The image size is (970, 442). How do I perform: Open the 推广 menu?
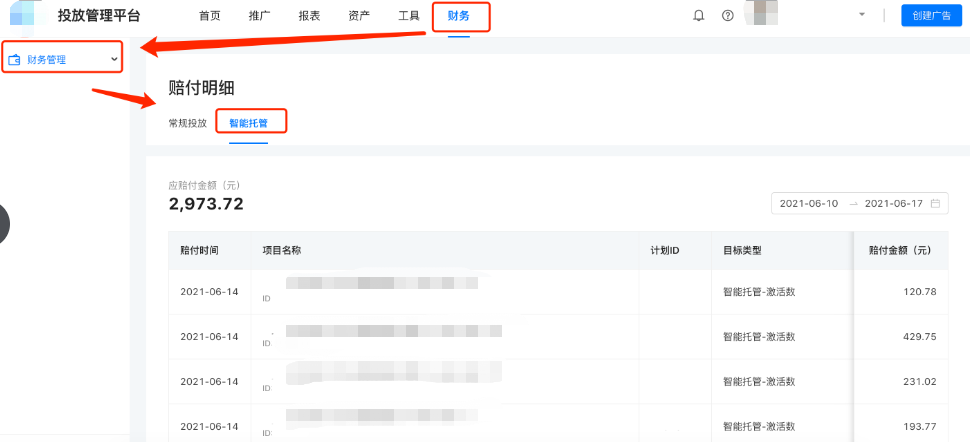pyautogui.click(x=259, y=16)
